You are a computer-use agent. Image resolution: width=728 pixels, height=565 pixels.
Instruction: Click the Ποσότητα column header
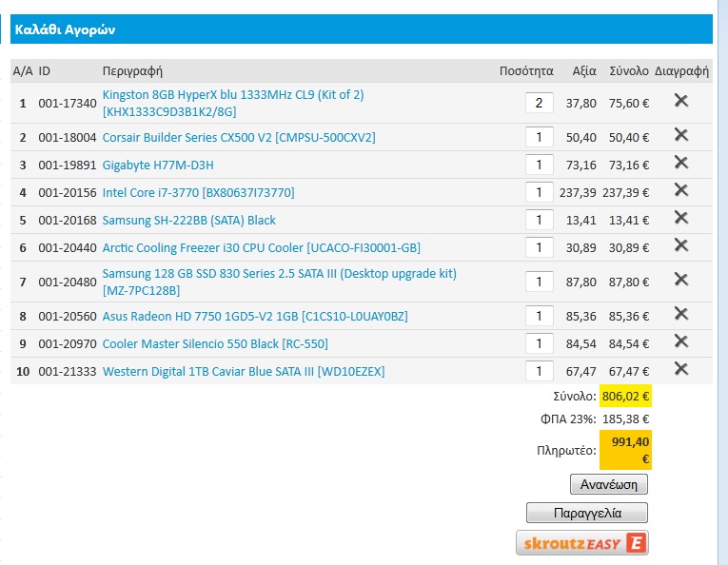[526, 71]
